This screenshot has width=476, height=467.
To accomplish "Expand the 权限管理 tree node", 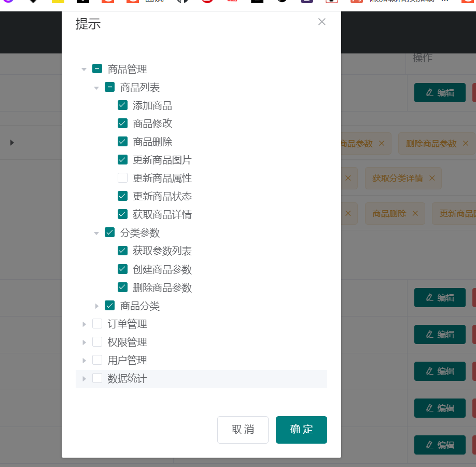I will [84, 342].
